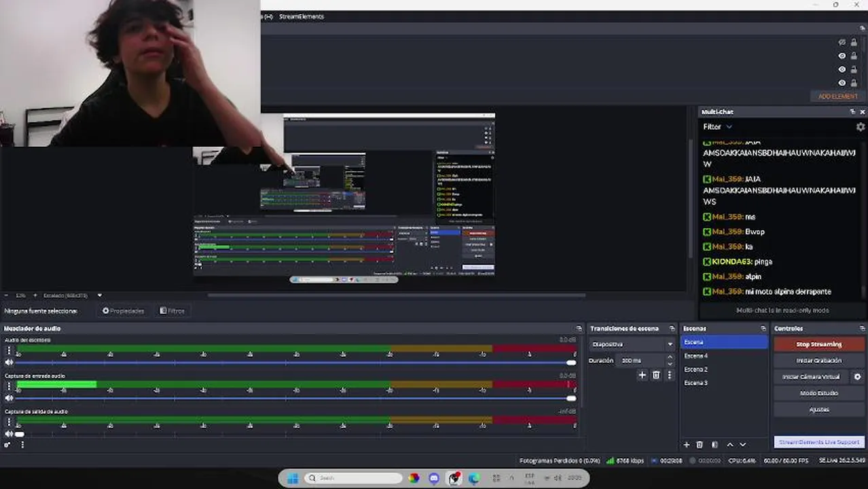The height and width of the screenshot is (489, 868).
Task: Open the Windows Start button
Action: [x=293, y=478]
